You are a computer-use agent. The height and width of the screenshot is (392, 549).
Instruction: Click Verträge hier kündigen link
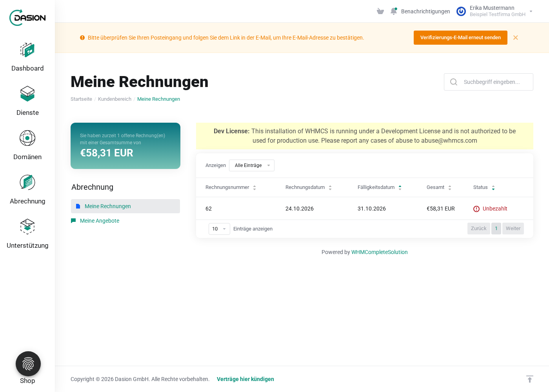pyautogui.click(x=245, y=379)
